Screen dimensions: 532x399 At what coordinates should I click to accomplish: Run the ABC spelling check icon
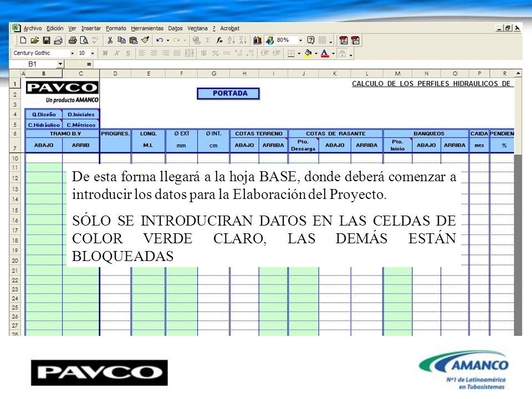[95, 40]
